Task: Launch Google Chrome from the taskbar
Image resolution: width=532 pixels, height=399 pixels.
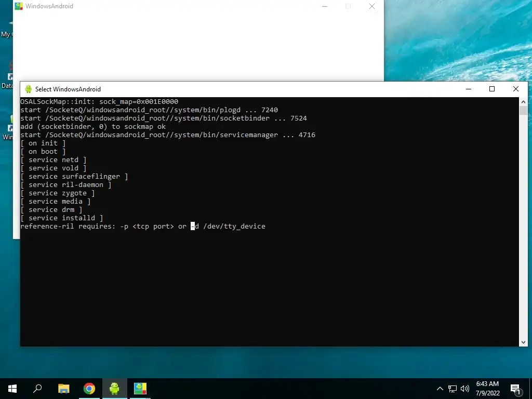Action: pos(89,389)
